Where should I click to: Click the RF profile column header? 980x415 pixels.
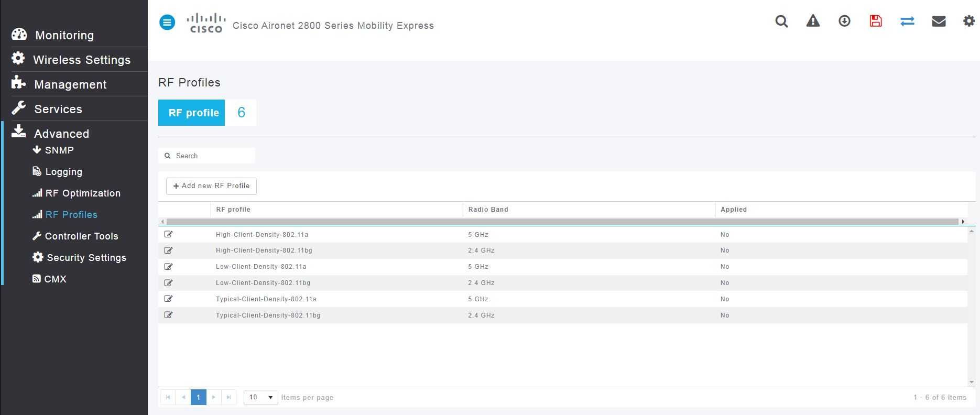click(337, 210)
